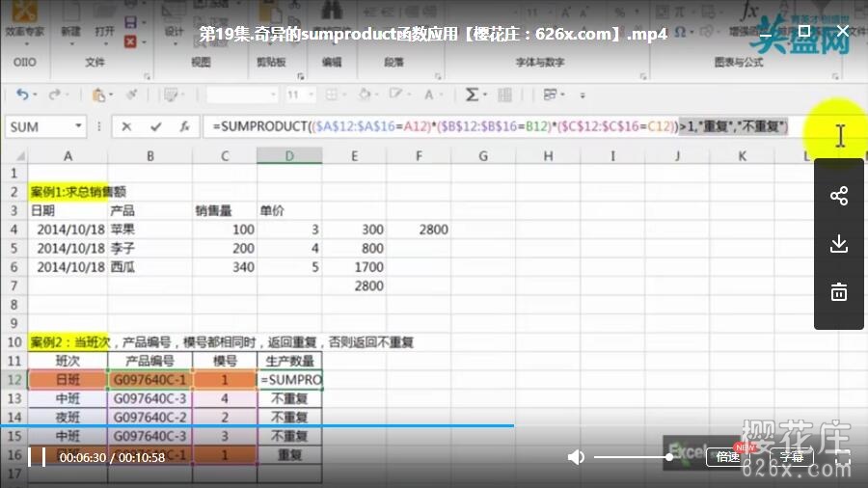The height and width of the screenshot is (488, 868).
Task: Seek on the blue video progress bar
Action: pyautogui.click(x=257, y=425)
